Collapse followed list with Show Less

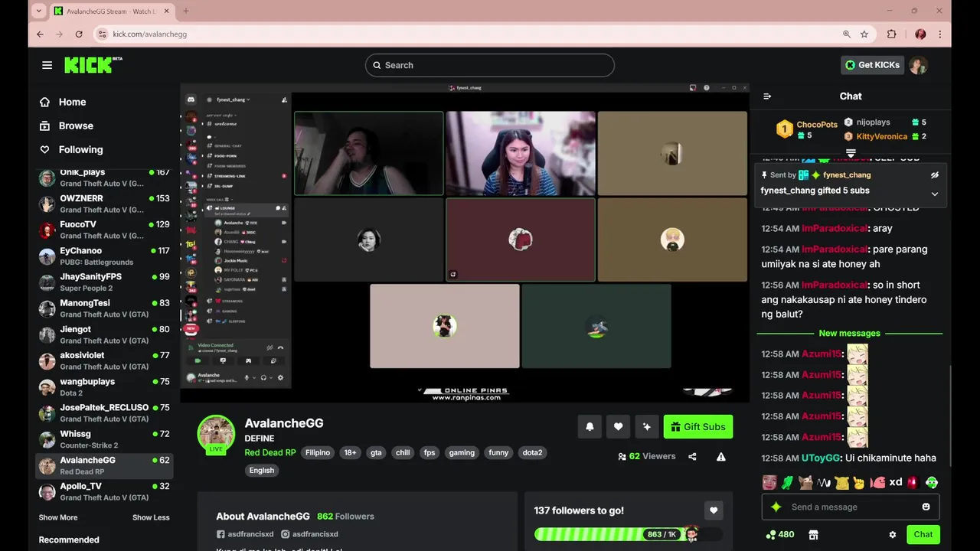click(x=151, y=517)
